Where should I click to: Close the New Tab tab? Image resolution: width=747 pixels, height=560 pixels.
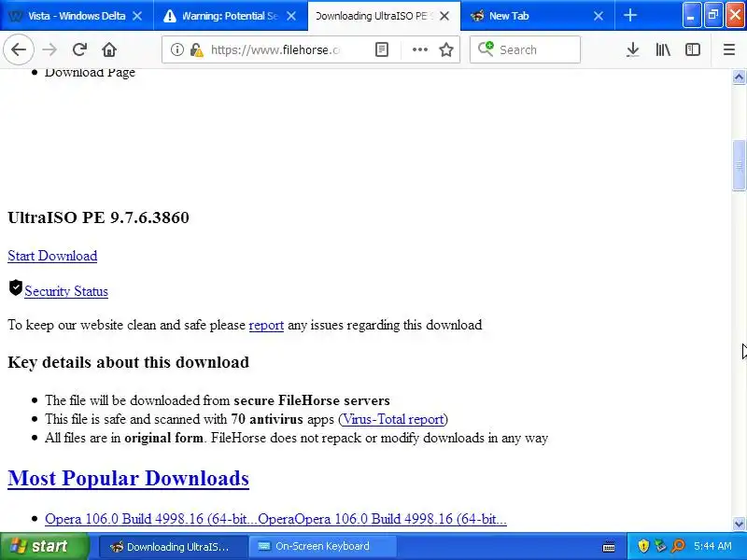(x=599, y=16)
